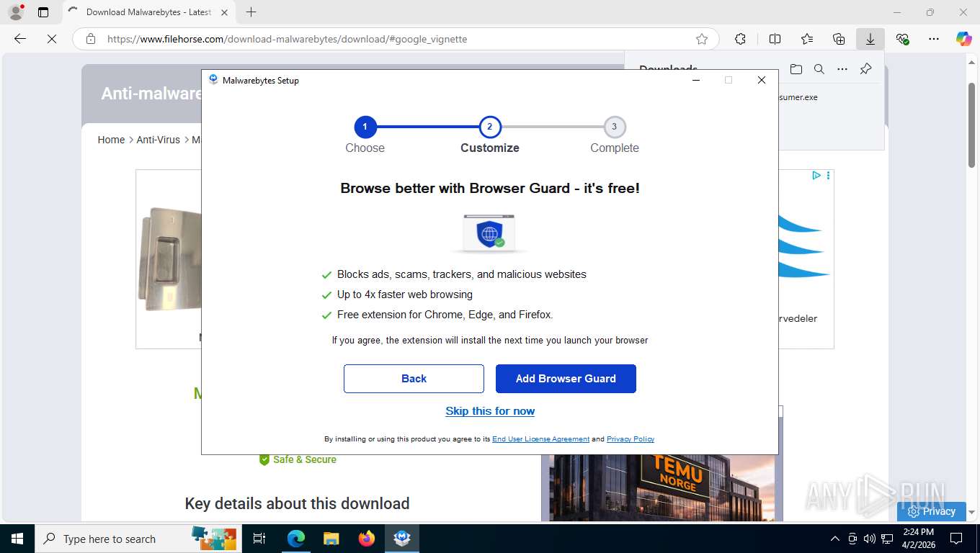Show hidden system tray icons
This screenshot has width=980, height=553.
coord(835,539)
